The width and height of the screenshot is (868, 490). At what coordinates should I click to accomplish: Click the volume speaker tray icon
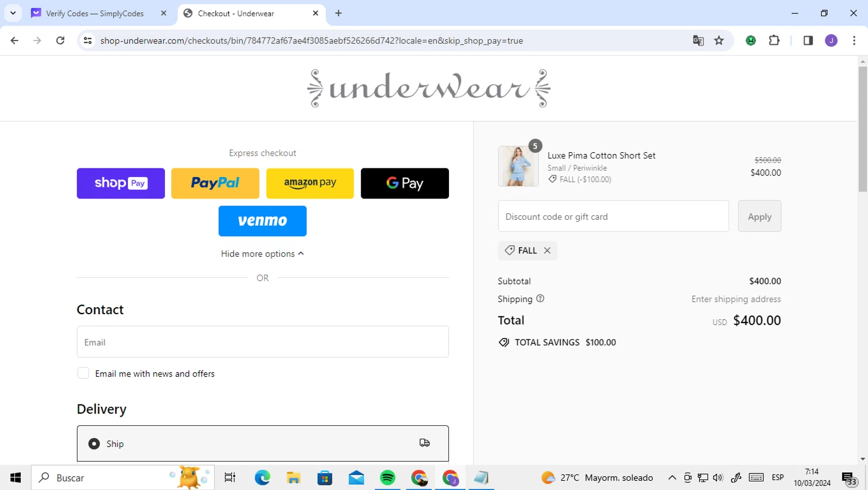coord(718,477)
